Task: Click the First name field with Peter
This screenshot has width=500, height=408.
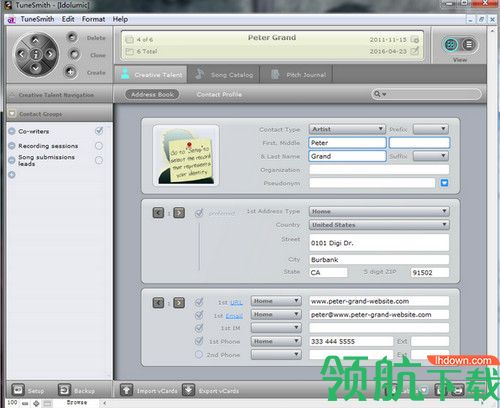Action: pyautogui.click(x=347, y=143)
